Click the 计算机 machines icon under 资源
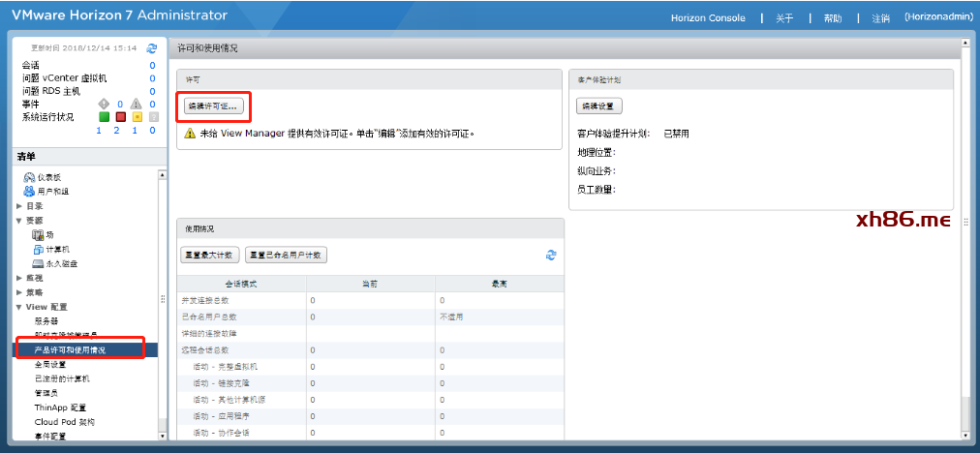This screenshot has width=980, height=453. click(x=39, y=249)
